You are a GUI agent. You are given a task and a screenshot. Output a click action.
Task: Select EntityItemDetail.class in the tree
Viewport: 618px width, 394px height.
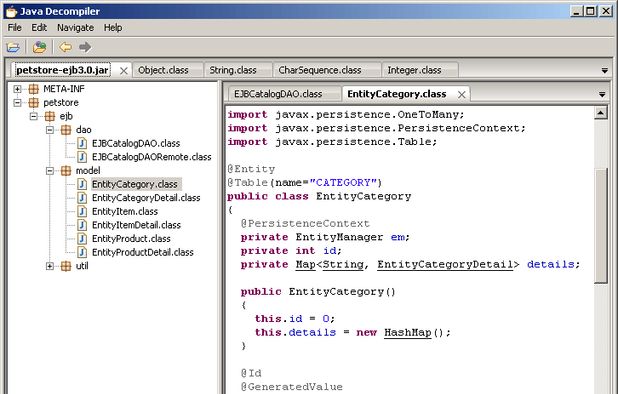click(136, 225)
